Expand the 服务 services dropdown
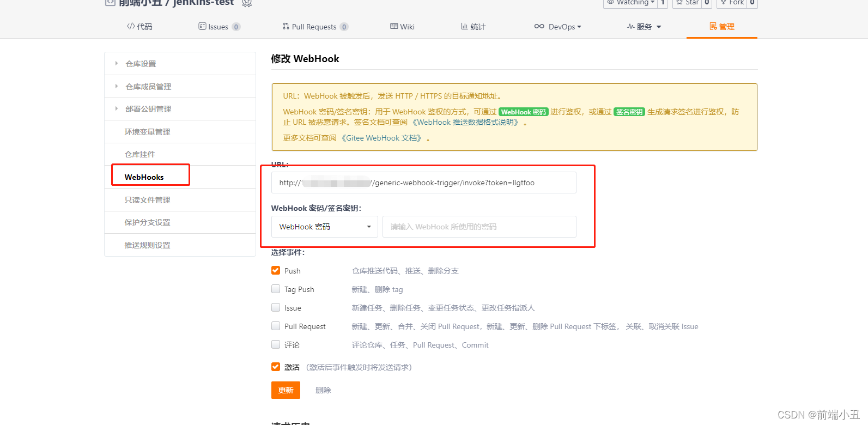 click(x=644, y=27)
